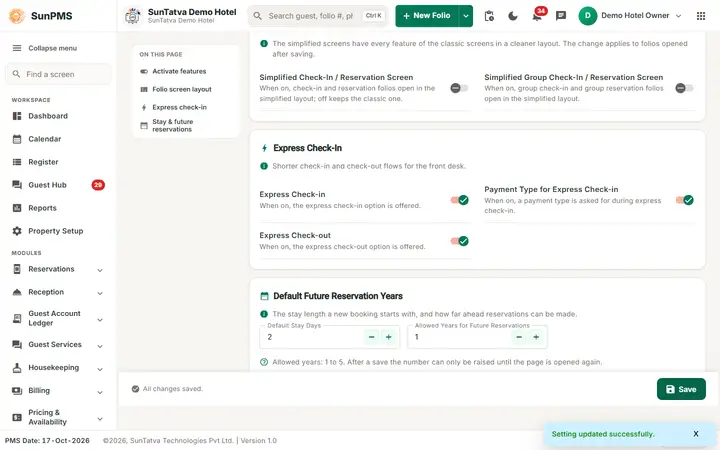Expand Guest Account Ledger chevron

click(x=100, y=320)
